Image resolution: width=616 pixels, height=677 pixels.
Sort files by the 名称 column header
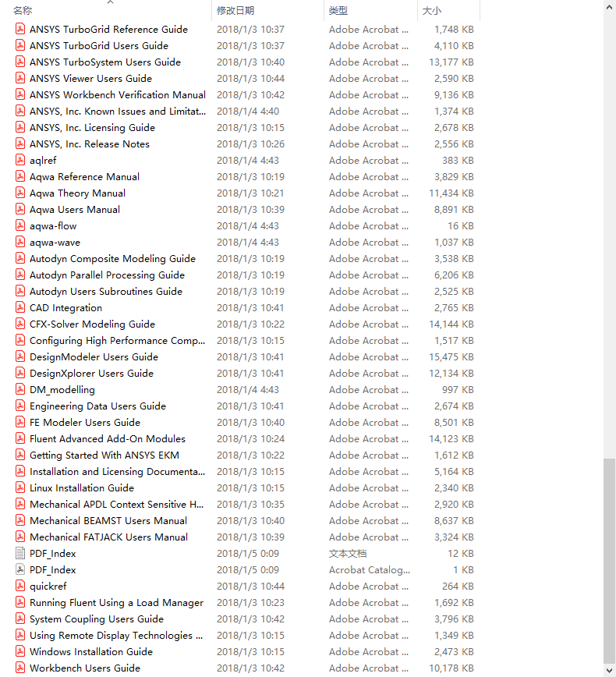click(23, 11)
